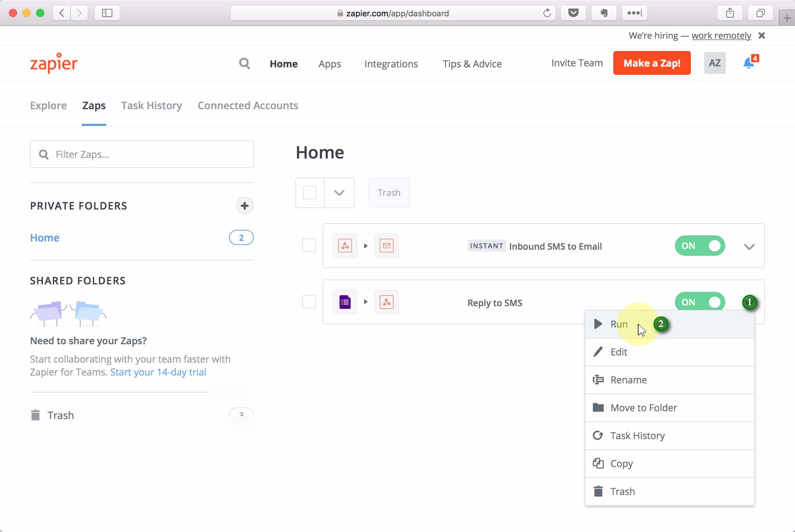Dismiss the hiring banner with the X
Screen dimensions: 795x532
click(x=762, y=35)
